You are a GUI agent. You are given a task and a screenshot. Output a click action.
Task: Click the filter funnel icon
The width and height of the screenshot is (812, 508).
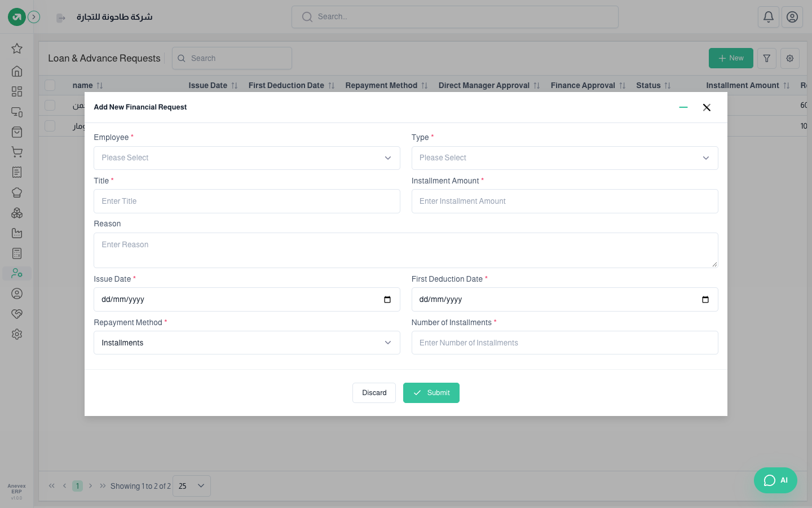[x=767, y=58]
